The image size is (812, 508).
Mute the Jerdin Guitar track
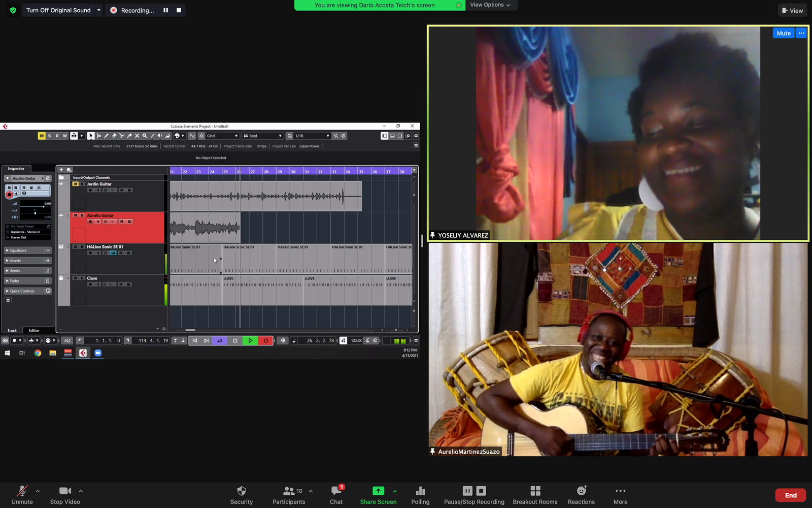tap(76, 184)
